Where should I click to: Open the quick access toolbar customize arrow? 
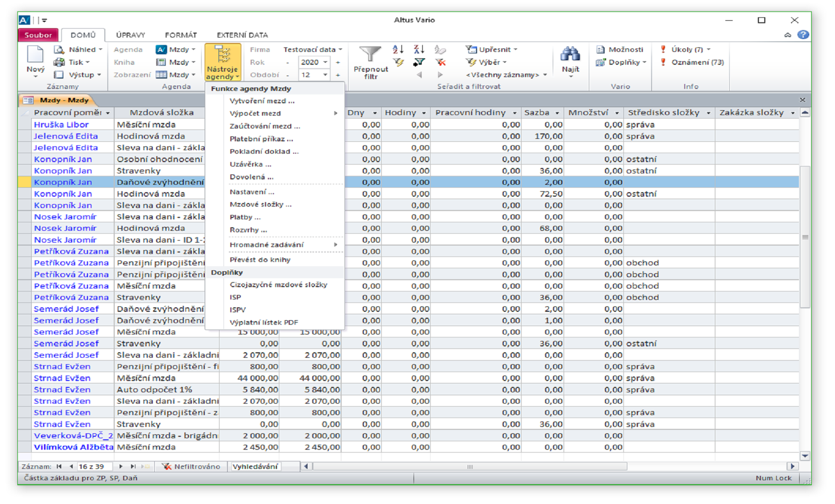coord(44,20)
